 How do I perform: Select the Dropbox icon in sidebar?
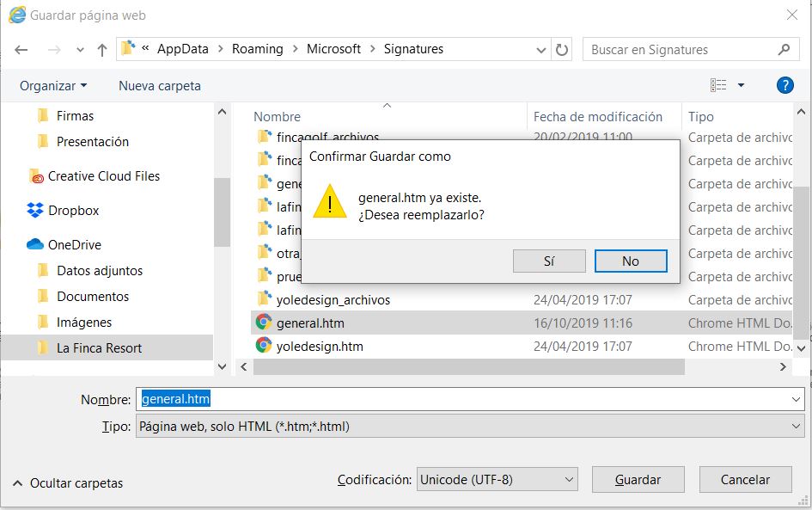(35, 211)
